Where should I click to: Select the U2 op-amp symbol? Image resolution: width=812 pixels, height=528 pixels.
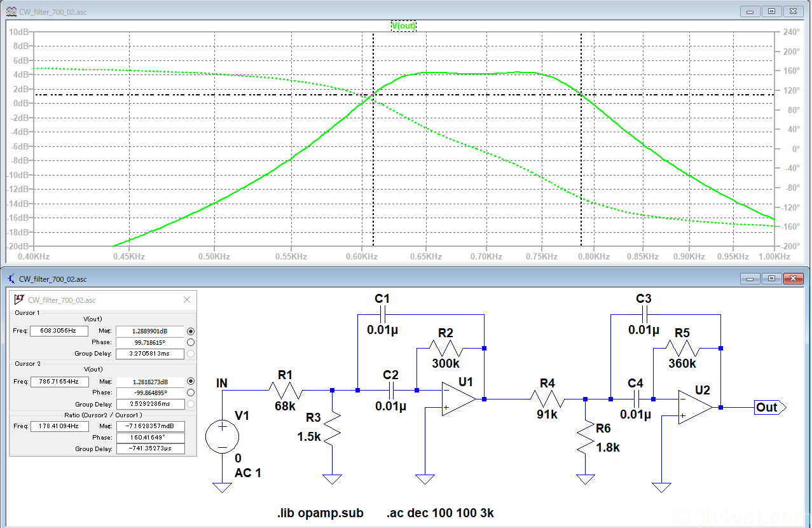(x=695, y=406)
